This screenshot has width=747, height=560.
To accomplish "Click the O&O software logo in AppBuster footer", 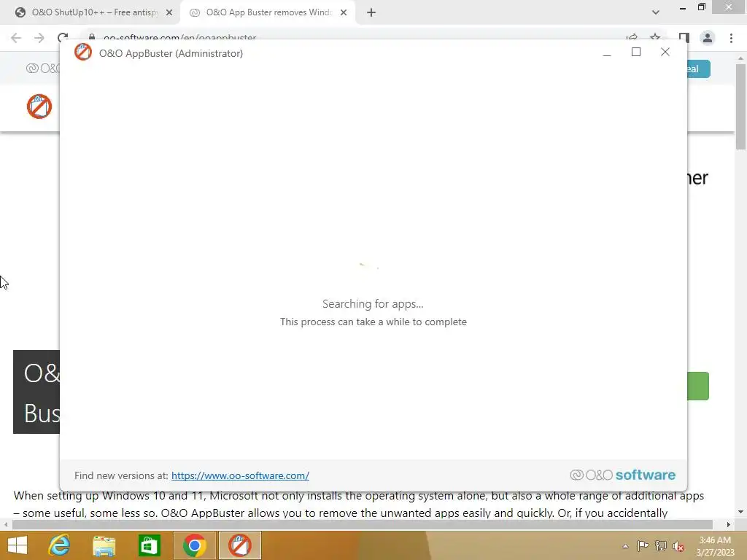I will [623, 475].
